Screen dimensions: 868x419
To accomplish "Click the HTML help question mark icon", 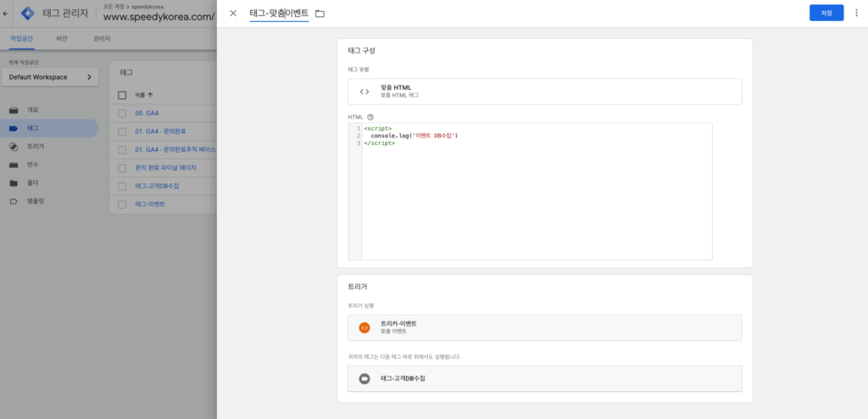I will (370, 117).
